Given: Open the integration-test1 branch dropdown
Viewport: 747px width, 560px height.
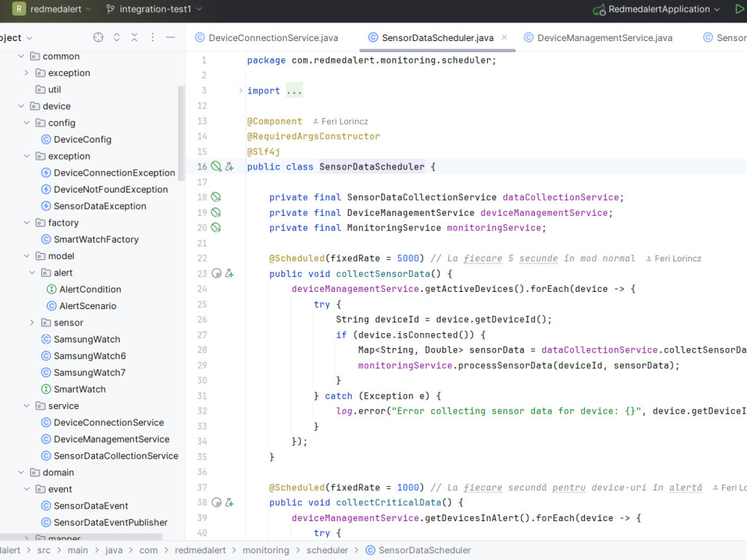Looking at the screenshot, I should point(154,9).
